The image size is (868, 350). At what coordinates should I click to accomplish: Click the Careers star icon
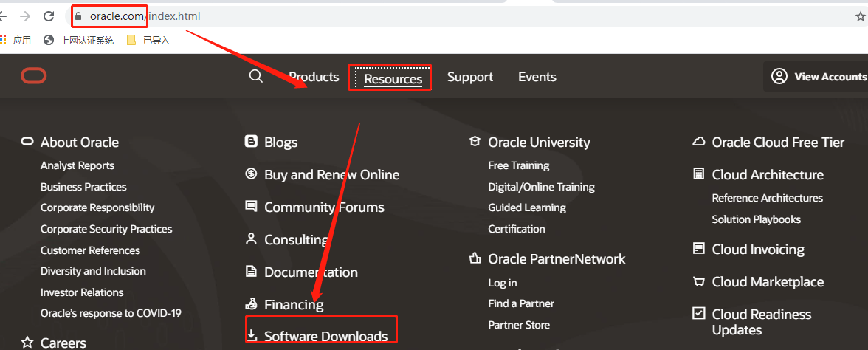[27, 343]
